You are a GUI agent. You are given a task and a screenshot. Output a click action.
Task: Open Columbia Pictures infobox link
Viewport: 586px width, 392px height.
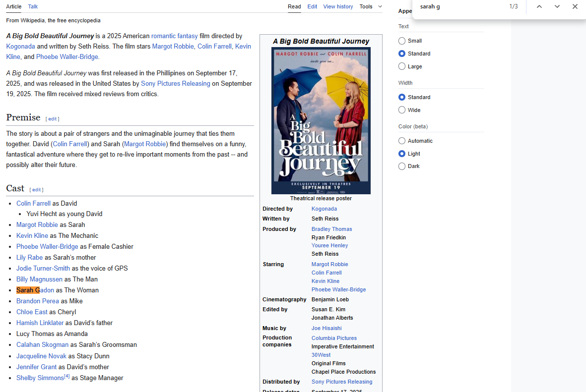click(x=334, y=338)
